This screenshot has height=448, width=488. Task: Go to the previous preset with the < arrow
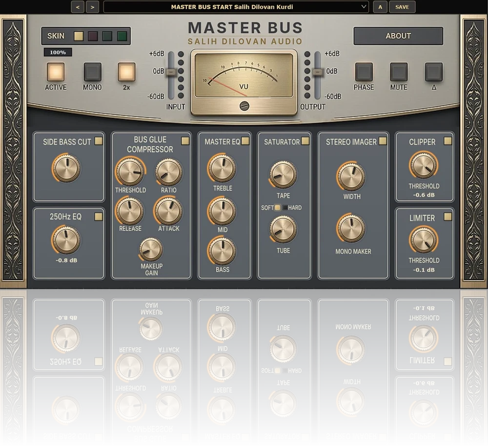point(78,7)
